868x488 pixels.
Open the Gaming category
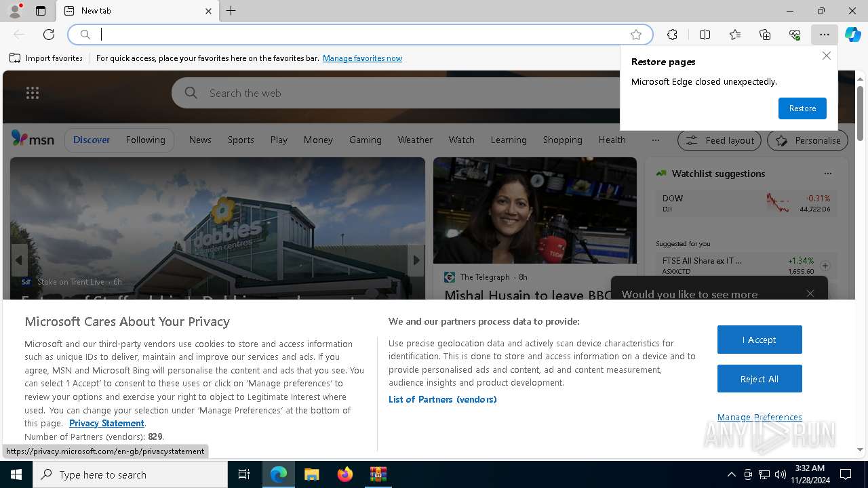[366, 140]
